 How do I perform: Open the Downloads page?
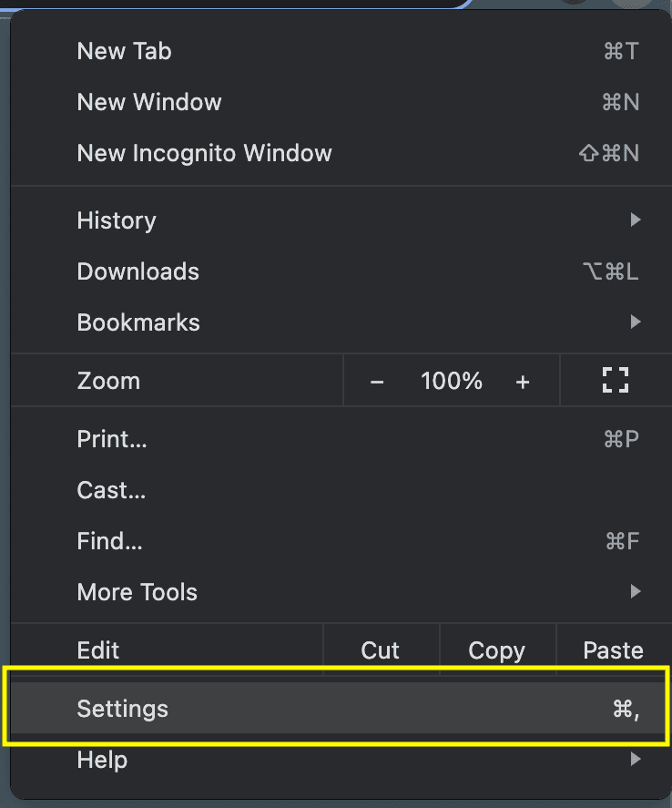tap(341, 271)
